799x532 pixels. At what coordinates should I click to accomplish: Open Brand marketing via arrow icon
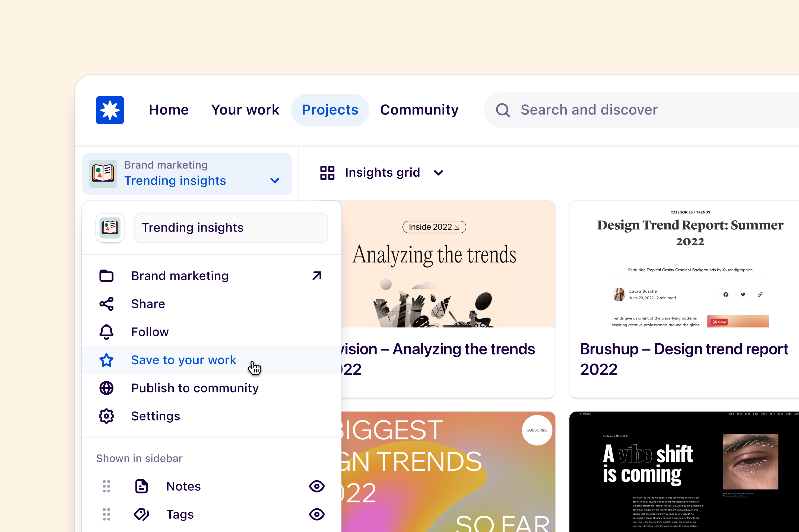(316, 276)
